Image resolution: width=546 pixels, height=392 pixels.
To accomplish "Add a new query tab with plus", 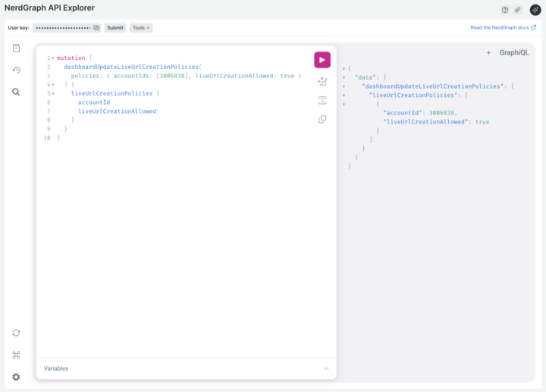I will click(488, 53).
